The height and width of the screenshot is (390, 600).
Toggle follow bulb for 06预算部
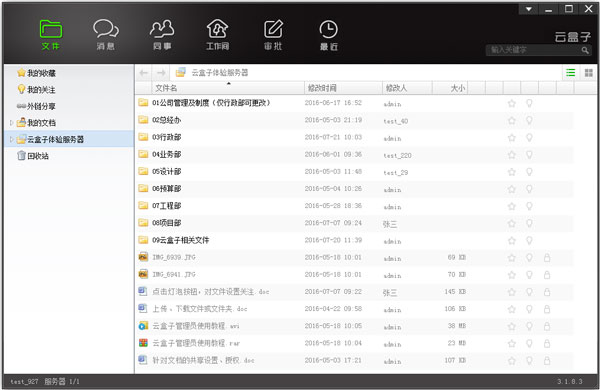529,189
